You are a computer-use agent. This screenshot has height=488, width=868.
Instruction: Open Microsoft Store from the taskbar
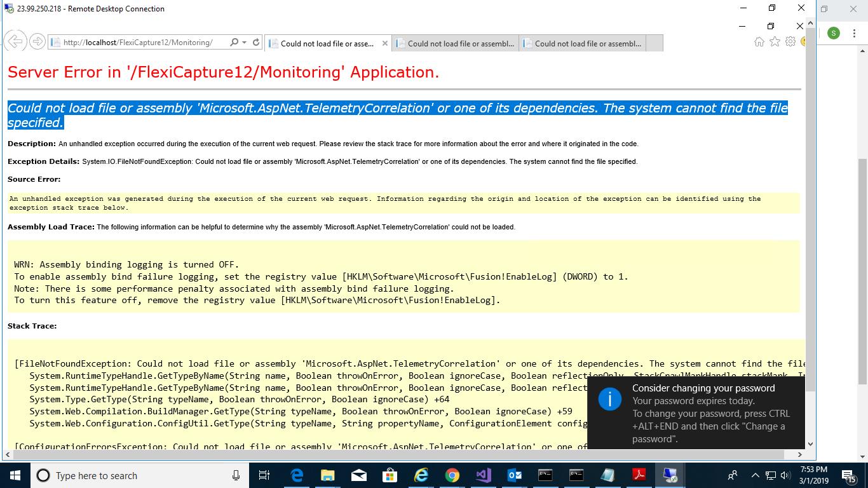[x=390, y=475]
